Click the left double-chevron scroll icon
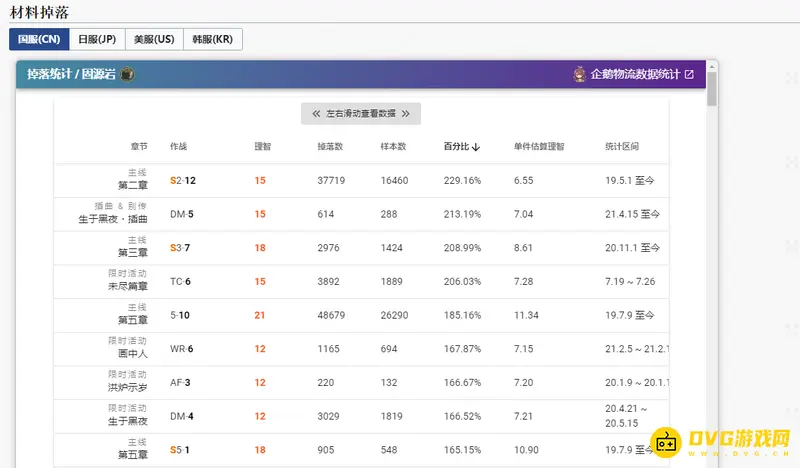 [316, 113]
